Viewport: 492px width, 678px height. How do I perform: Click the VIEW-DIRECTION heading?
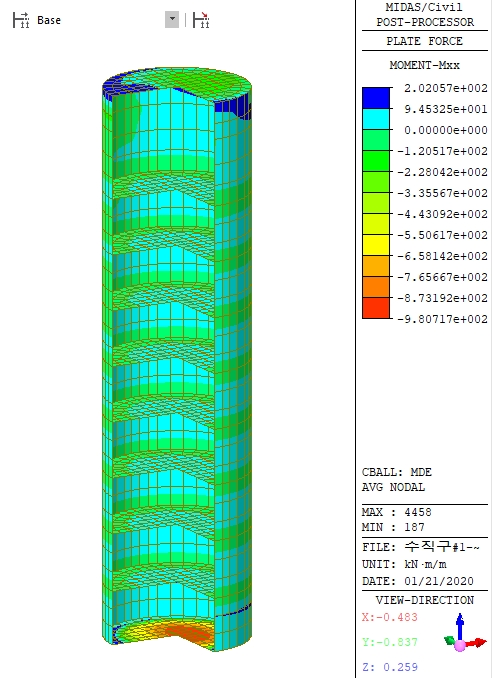(425, 600)
